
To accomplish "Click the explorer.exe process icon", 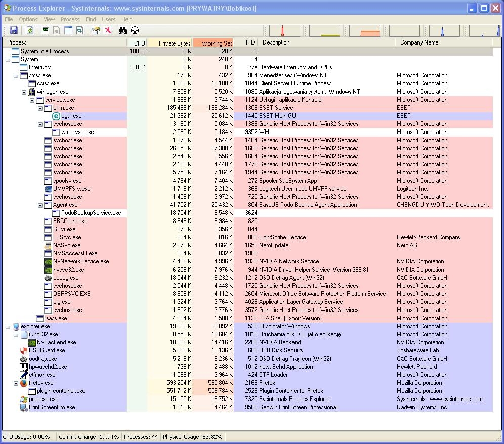I will pyautogui.click(x=16, y=326).
